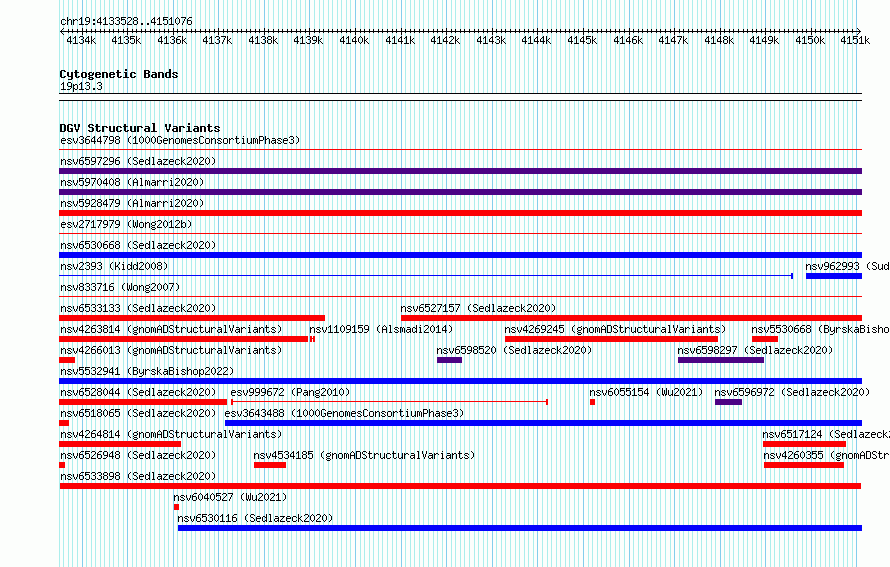Select the esv3643488 blue variant bar
This screenshot has width=890, height=567.
pos(543,423)
